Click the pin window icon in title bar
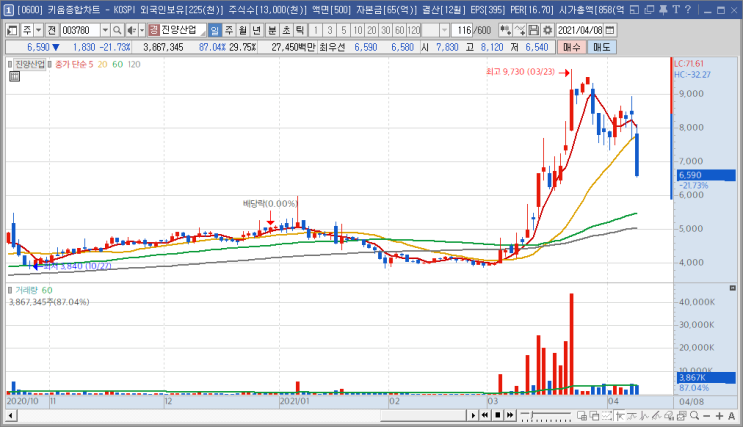Image resolution: width=743 pixels, height=427 pixels. tap(663, 9)
